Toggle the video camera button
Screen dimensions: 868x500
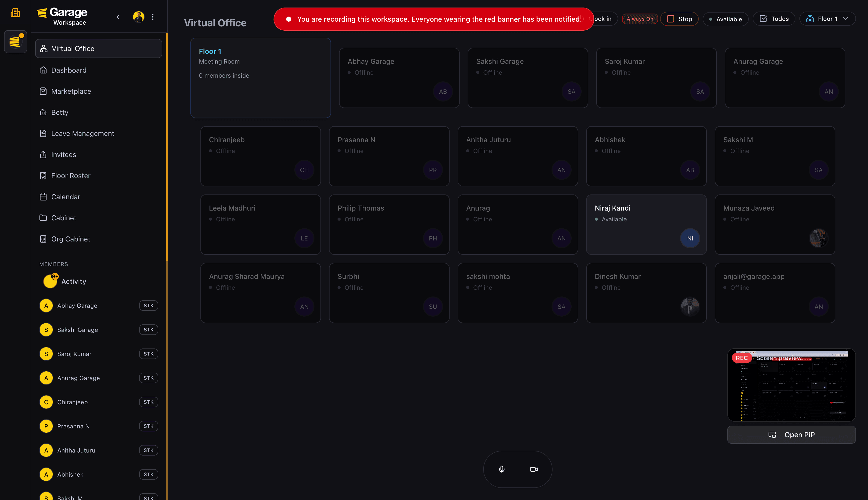click(534, 469)
